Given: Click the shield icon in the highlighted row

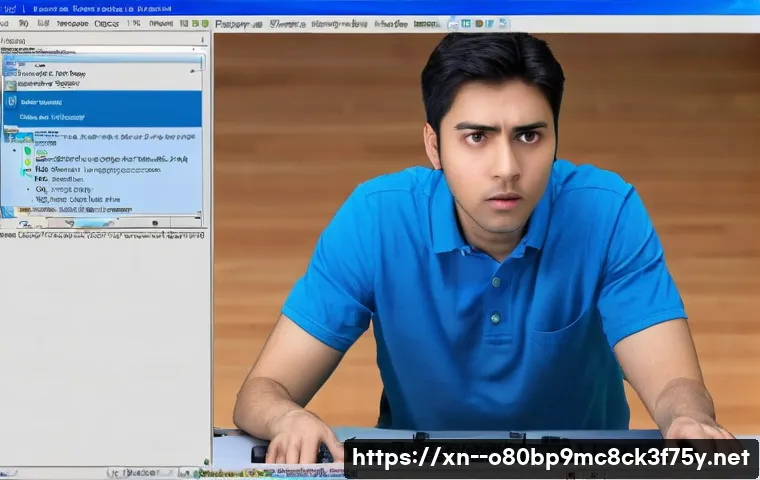Looking at the screenshot, I should [12, 101].
